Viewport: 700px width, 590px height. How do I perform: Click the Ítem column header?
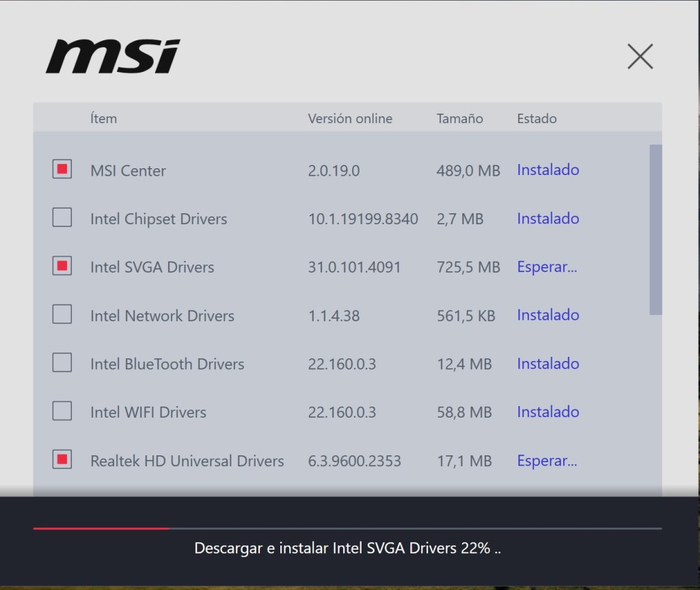pos(104,118)
